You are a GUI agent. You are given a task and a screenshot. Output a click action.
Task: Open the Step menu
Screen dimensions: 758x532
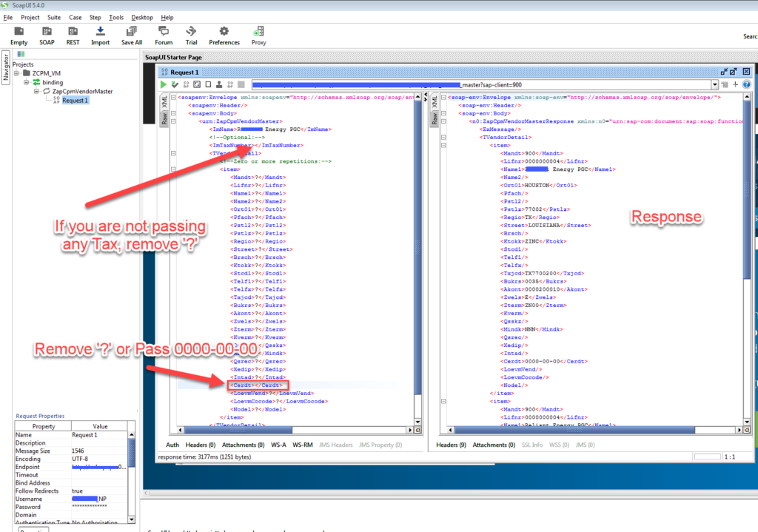coord(95,18)
